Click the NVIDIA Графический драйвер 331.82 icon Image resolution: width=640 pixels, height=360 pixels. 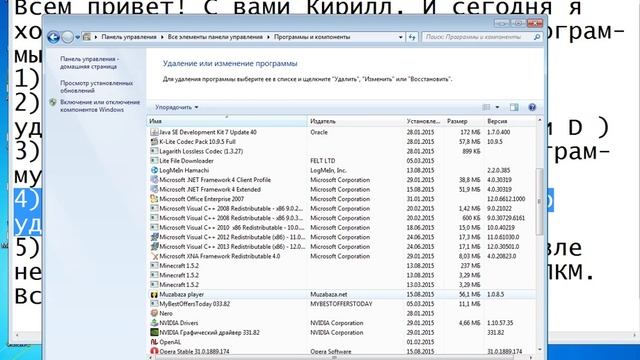[154, 332]
